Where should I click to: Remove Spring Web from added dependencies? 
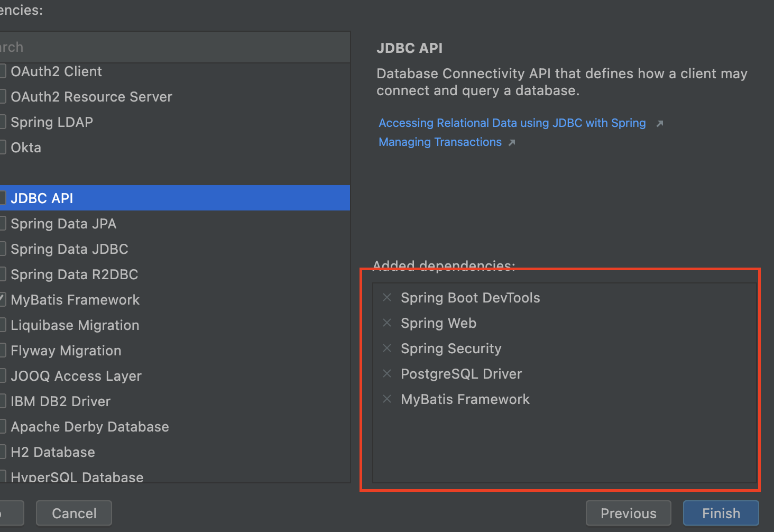tap(387, 323)
